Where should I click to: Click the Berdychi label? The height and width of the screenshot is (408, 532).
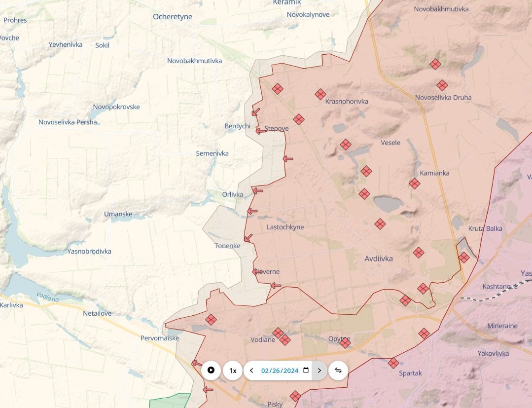(238, 126)
